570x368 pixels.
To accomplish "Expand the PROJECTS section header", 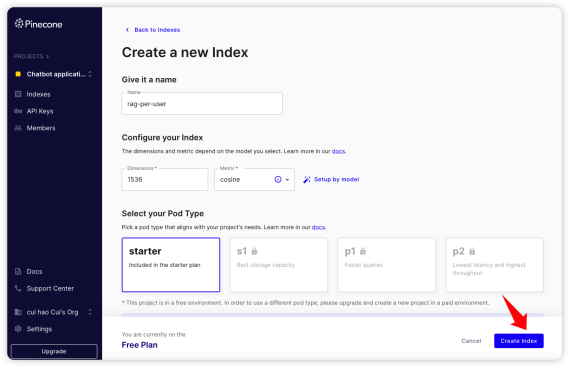I will pos(31,56).
